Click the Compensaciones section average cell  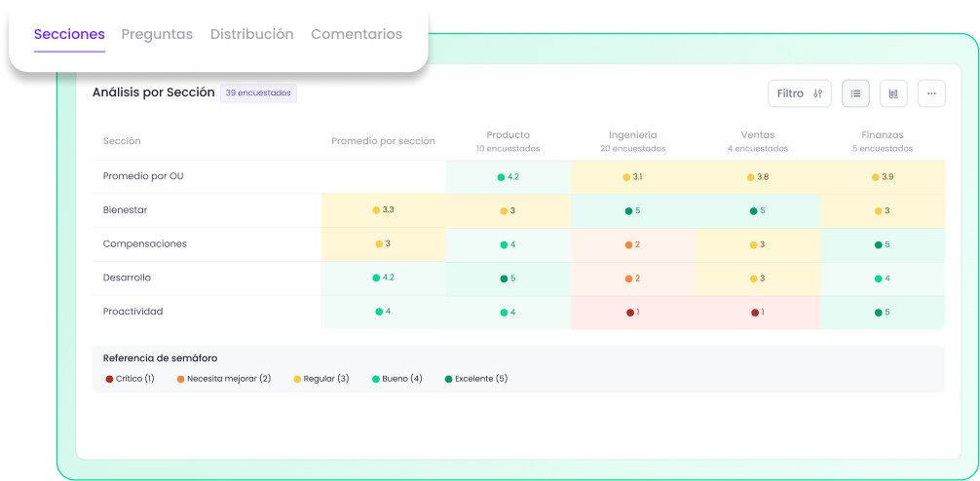coord(383,243)
